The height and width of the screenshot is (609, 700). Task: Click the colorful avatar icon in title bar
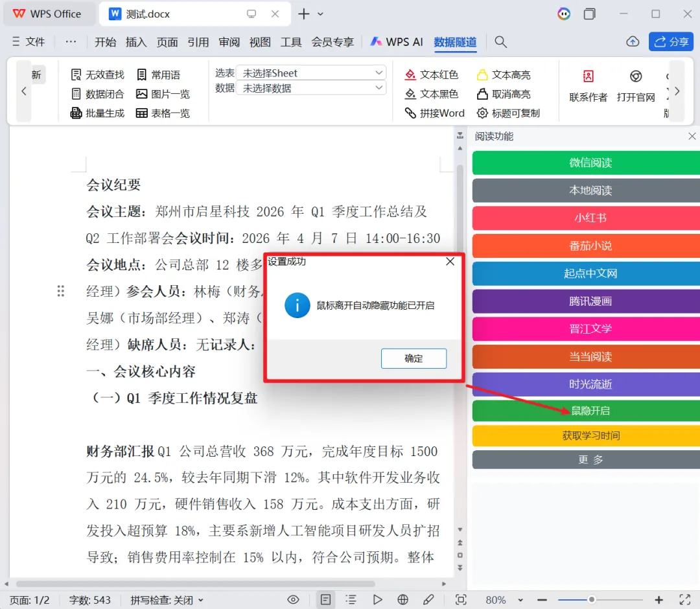[564, 14]
